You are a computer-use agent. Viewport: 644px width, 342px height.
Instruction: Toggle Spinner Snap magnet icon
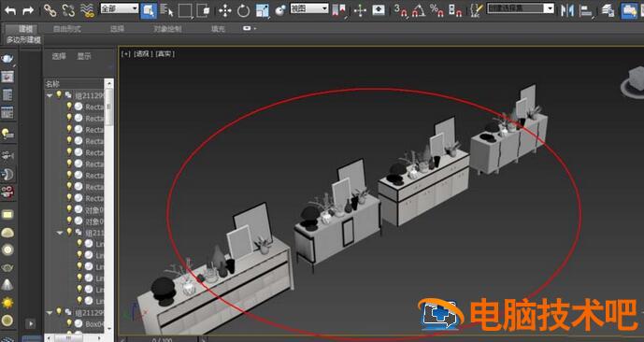point(454,10)
